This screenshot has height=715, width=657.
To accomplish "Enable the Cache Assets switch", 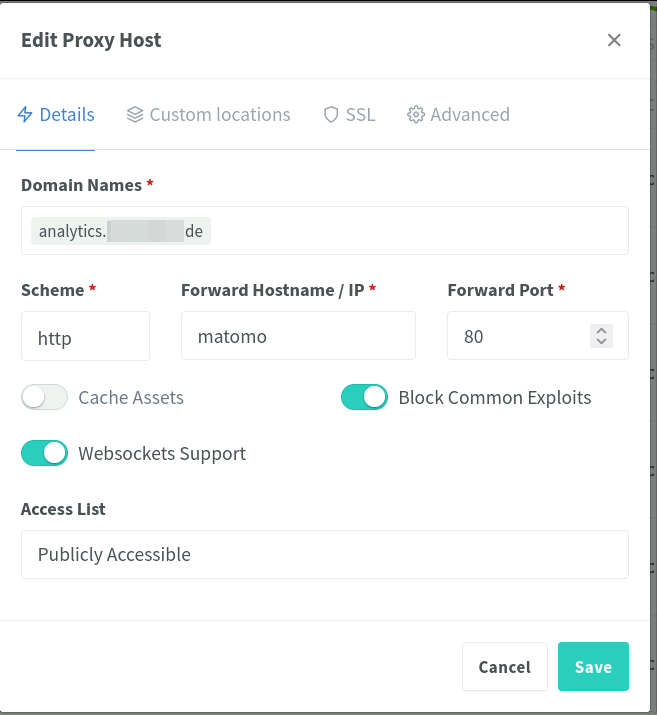I will point(44,397).
